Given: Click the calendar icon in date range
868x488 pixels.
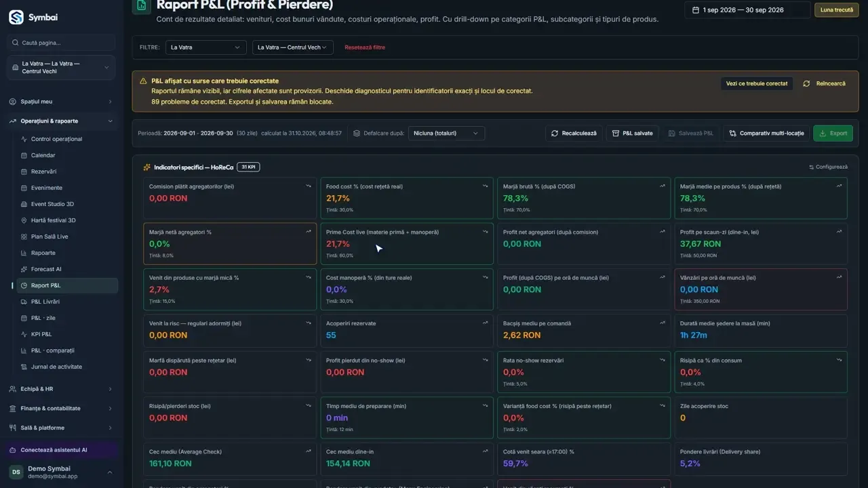Looking at the screenshot, I should click(696, 10).
